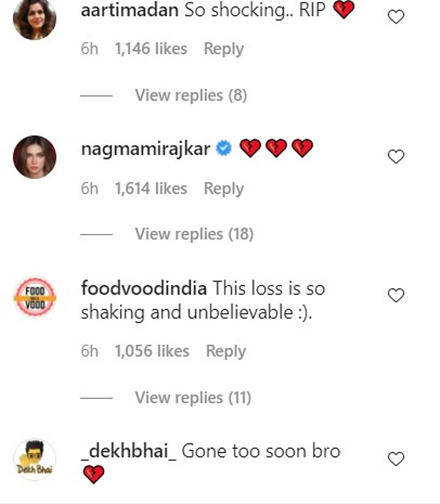Image resolution: width=440 pixels, height=504 pixels.
Task: Click the Dekh Bhai avatar icon
Action: [35, 459]
